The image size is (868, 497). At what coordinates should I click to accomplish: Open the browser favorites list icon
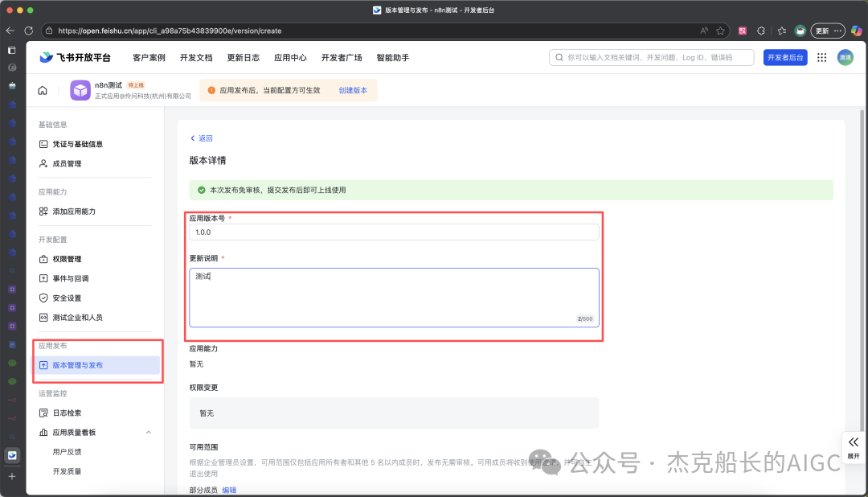click(x=782, y=31)
